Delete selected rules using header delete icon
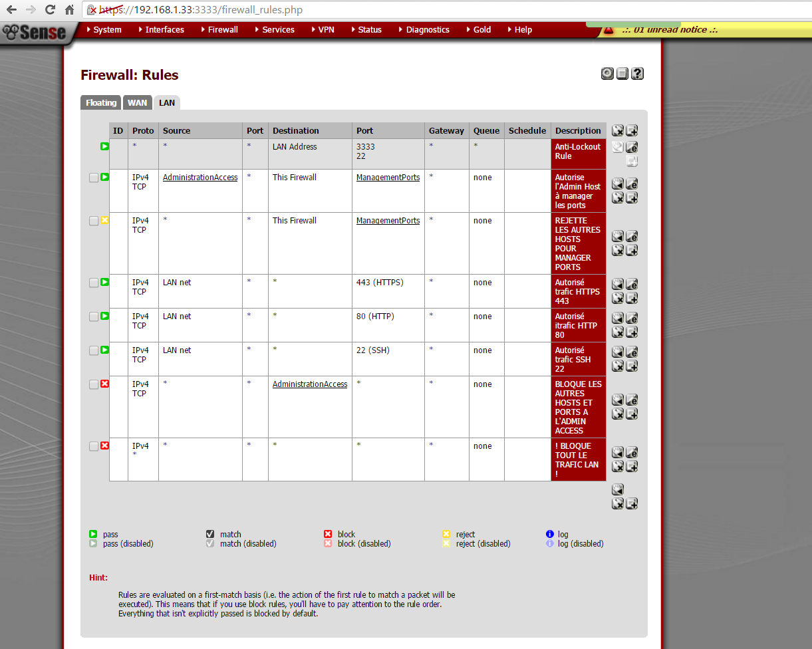 point(618,130)
